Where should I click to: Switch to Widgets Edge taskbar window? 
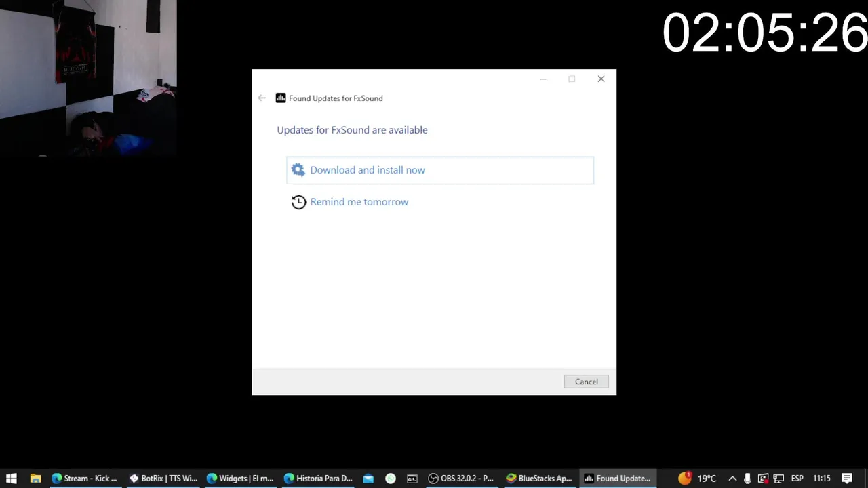(240, 479)
